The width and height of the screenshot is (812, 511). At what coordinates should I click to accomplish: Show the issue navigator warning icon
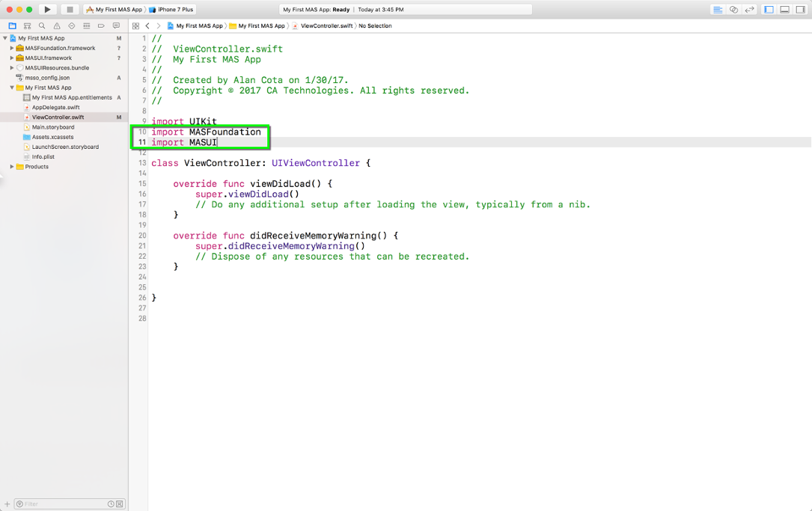coord(57,26)
